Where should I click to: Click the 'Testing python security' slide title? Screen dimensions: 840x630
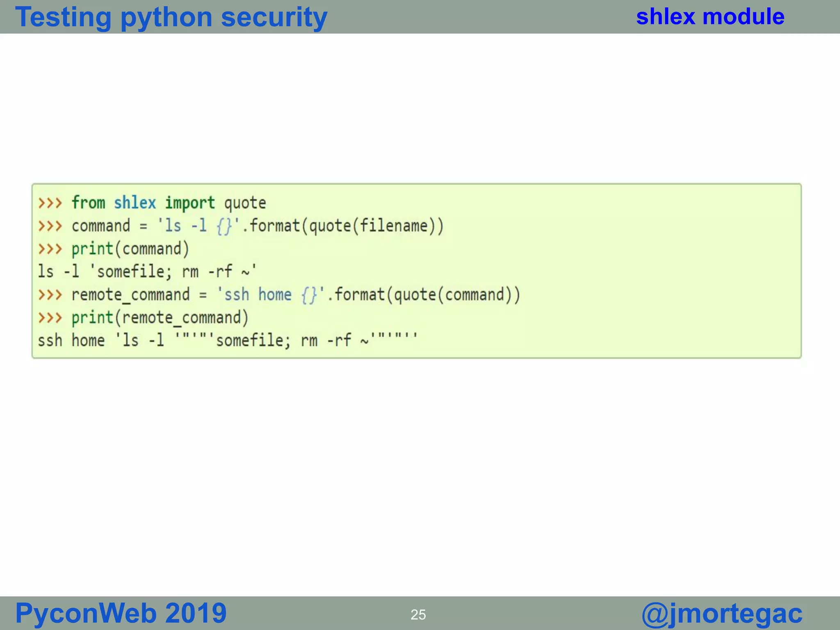coord(171,17)
